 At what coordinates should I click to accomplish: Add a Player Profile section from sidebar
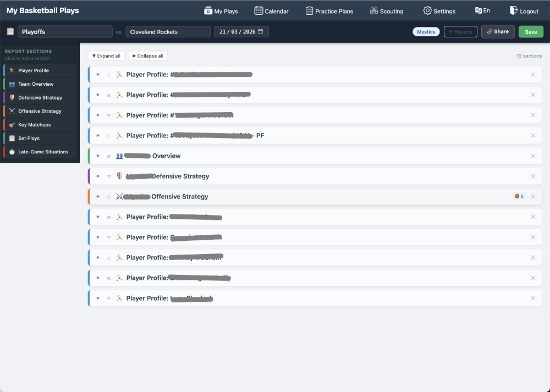click(38, 70)
